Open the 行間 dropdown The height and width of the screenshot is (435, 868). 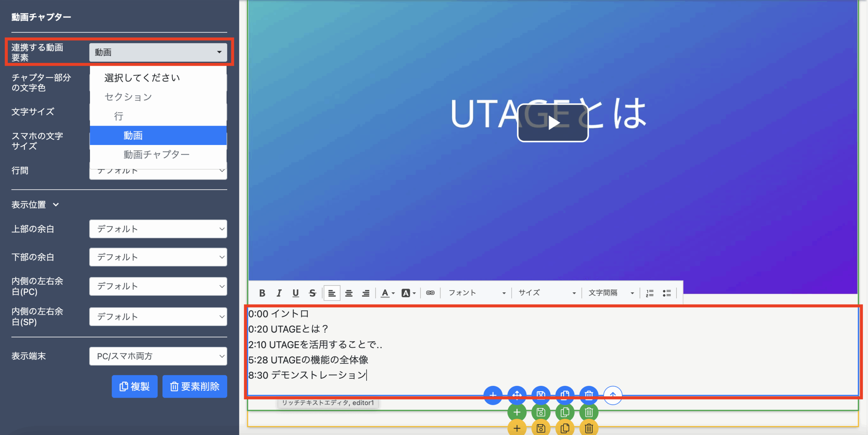(x=158, y=173)
